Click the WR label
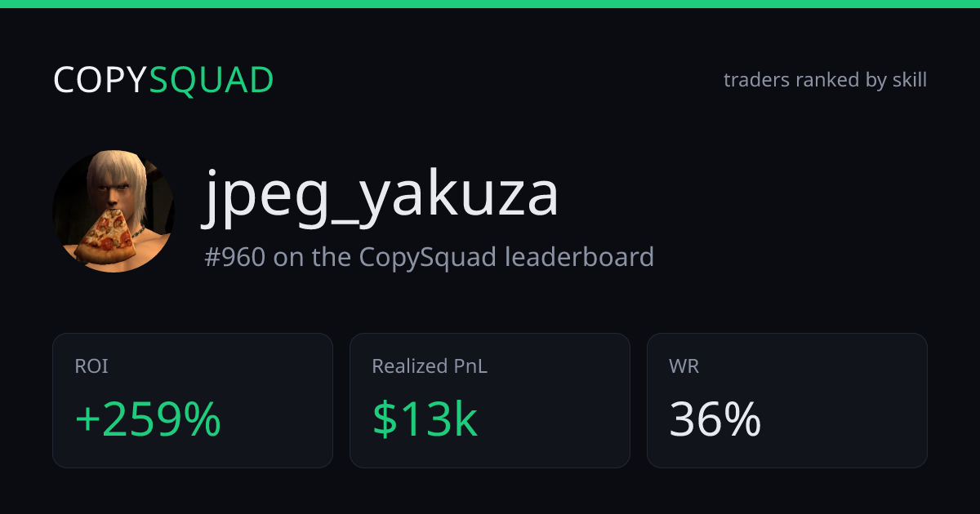Image resolution: width=980 pixels, height=514 pixels. pyautogui.click(x=684, y=366)
